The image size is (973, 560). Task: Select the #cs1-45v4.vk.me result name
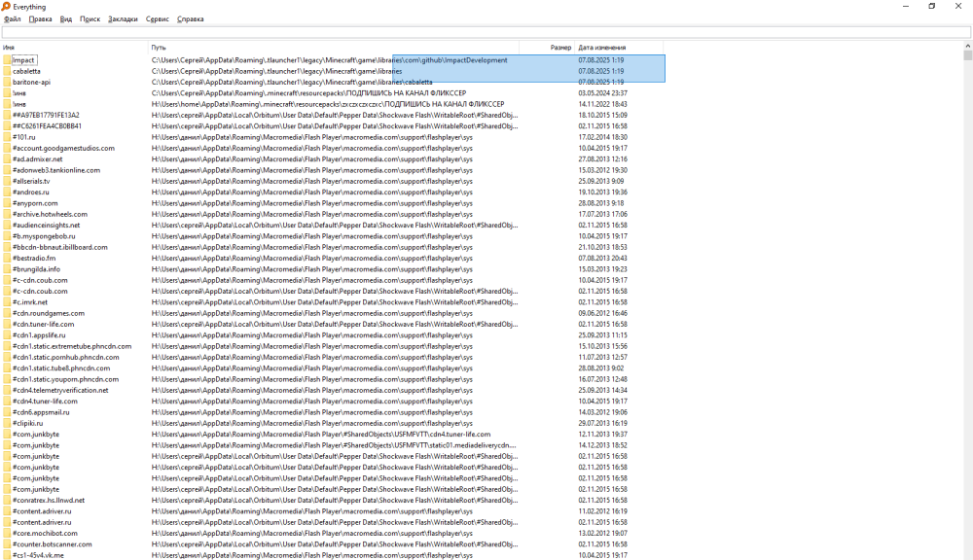tap(38, 556)
